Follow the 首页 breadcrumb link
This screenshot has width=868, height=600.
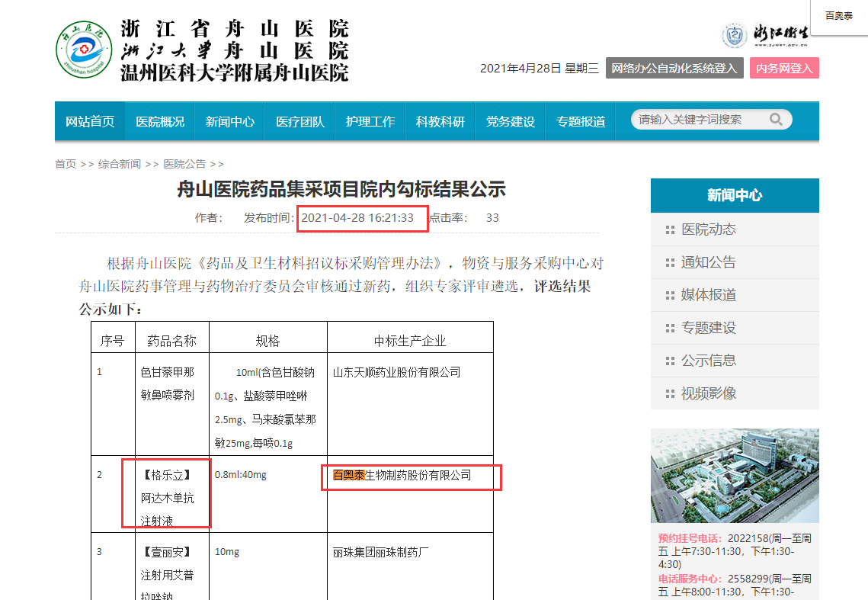[66, 164]
